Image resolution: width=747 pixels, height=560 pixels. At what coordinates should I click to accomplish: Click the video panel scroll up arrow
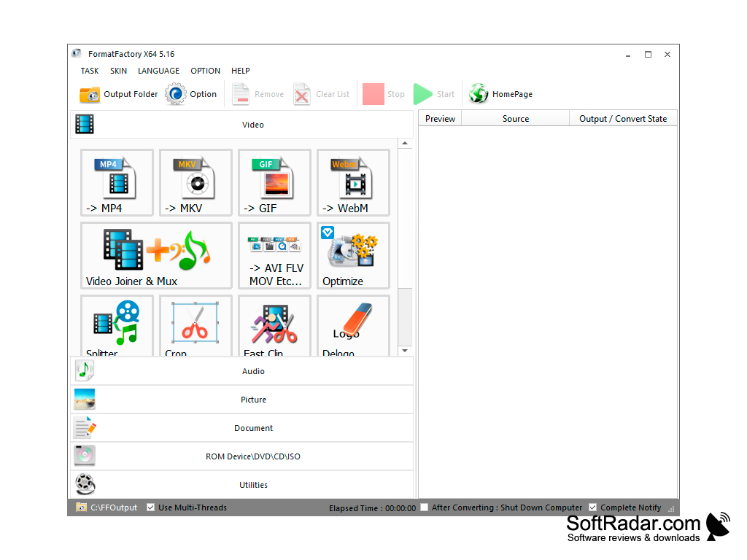(405, 144)
